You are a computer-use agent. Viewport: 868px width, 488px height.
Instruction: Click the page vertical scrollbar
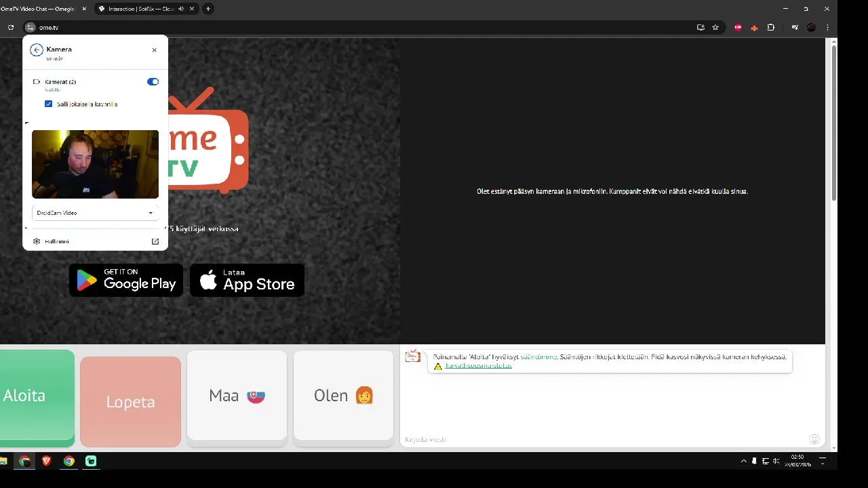coord(834,122)
